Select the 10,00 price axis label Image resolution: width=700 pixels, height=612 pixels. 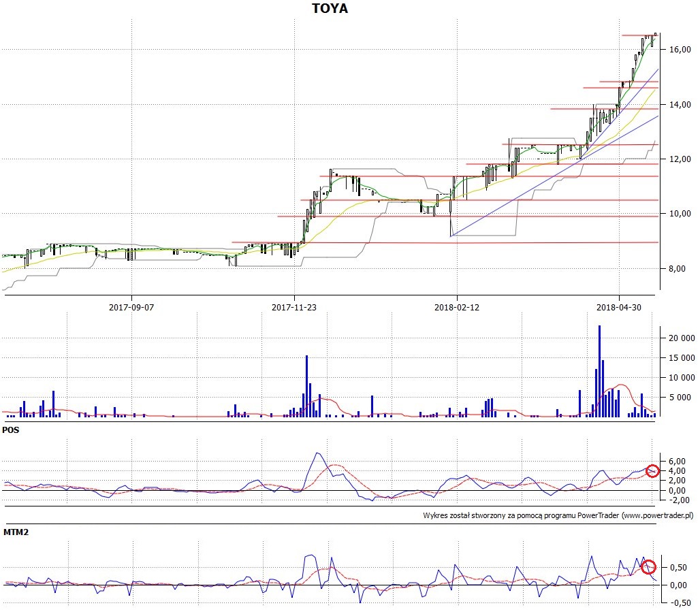point(680,213)
